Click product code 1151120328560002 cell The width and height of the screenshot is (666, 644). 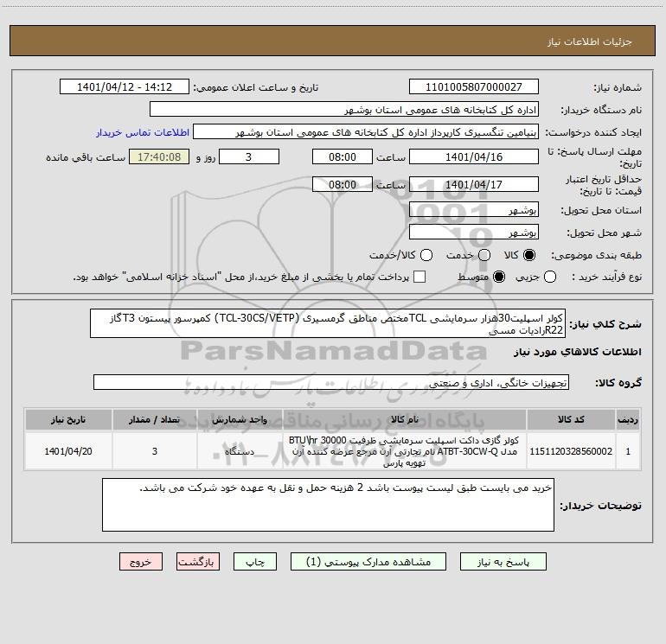click(x=571, y=451)
